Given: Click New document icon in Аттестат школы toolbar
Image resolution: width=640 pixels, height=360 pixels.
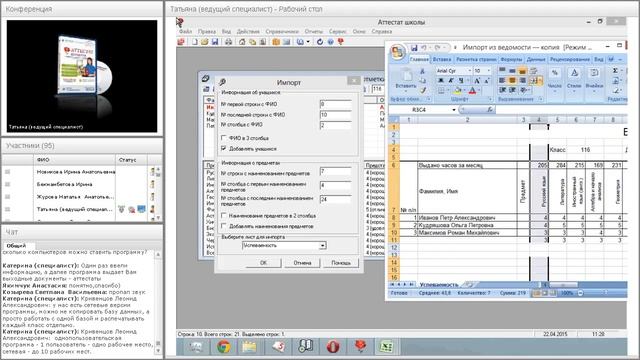Looking at the screenshot, I should pyautogui.click(x=195, y=42).
